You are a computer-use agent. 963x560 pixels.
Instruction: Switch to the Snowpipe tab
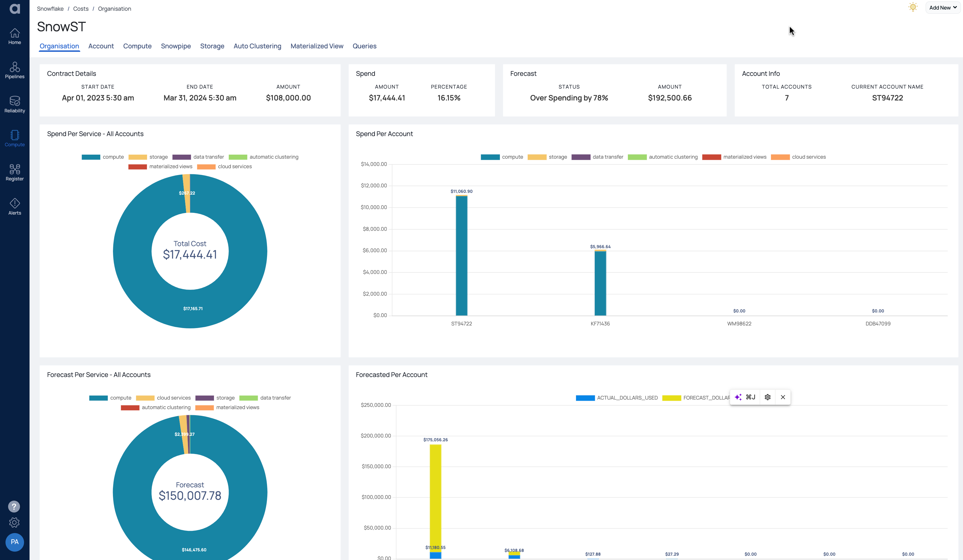(176, 46)
